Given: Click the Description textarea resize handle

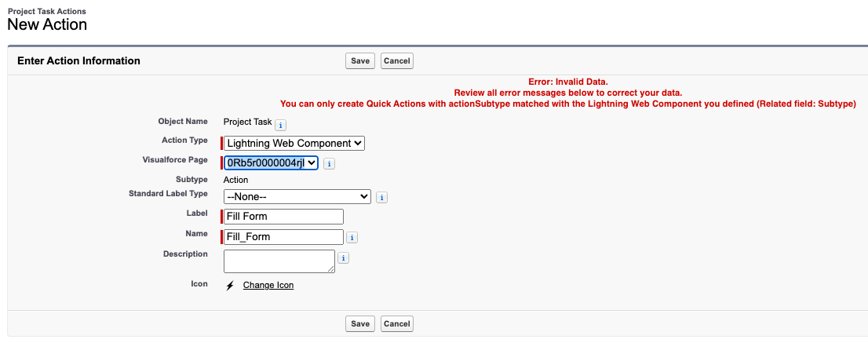Looking at the screenshot, I should pos(332,269).
